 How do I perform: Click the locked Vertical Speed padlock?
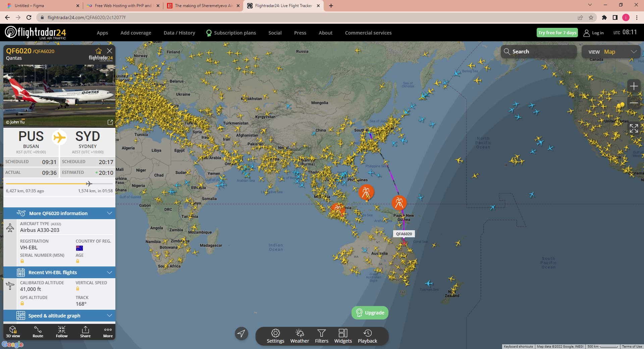78,289
